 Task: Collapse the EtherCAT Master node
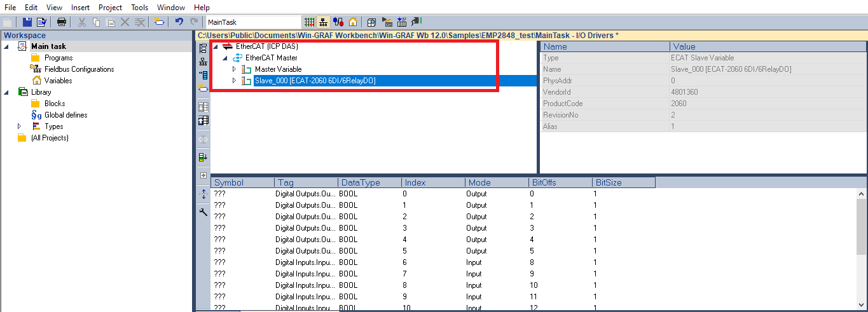224,58
